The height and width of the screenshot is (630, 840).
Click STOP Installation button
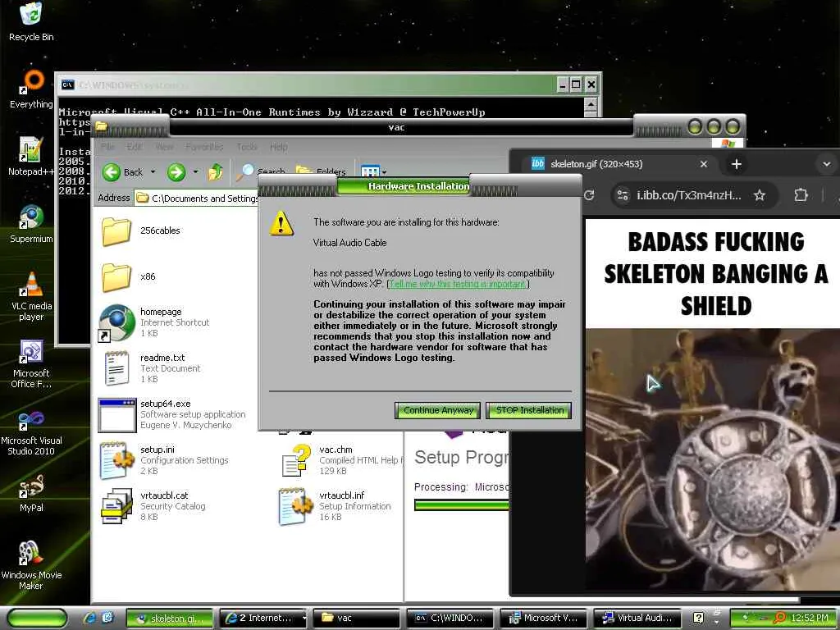coord(529,410)
